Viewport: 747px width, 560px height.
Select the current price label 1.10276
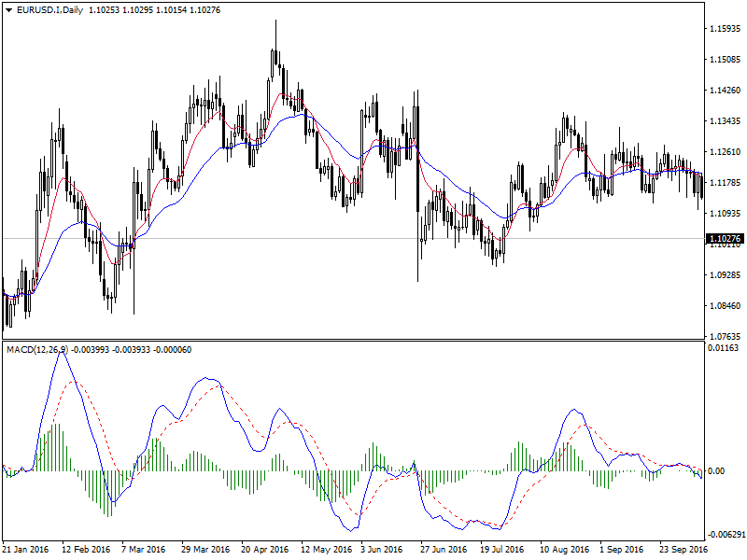tap(726, 239)
